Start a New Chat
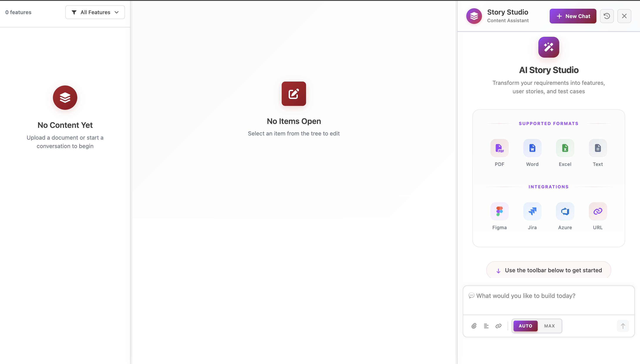This screenshot has height=364, width=640. (573, 16)
